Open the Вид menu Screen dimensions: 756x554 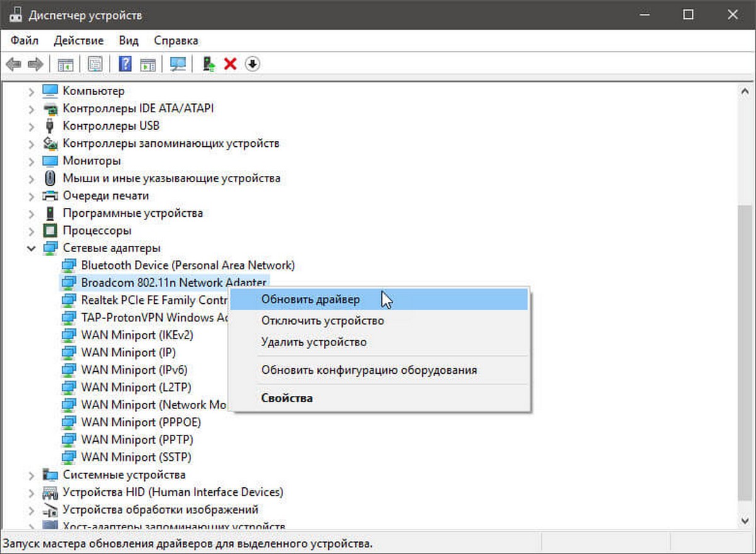[x=129, y=40]
